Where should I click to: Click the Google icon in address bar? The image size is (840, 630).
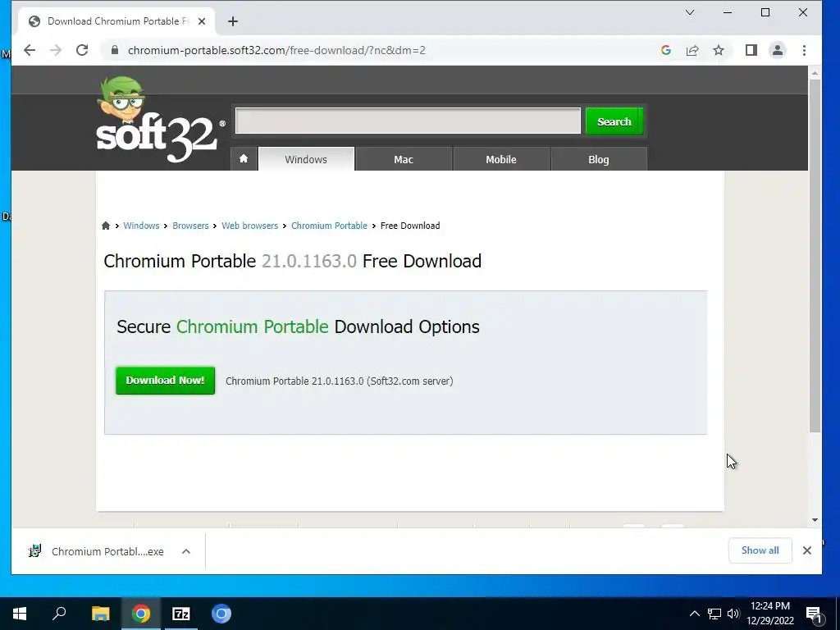click(666, 50)
